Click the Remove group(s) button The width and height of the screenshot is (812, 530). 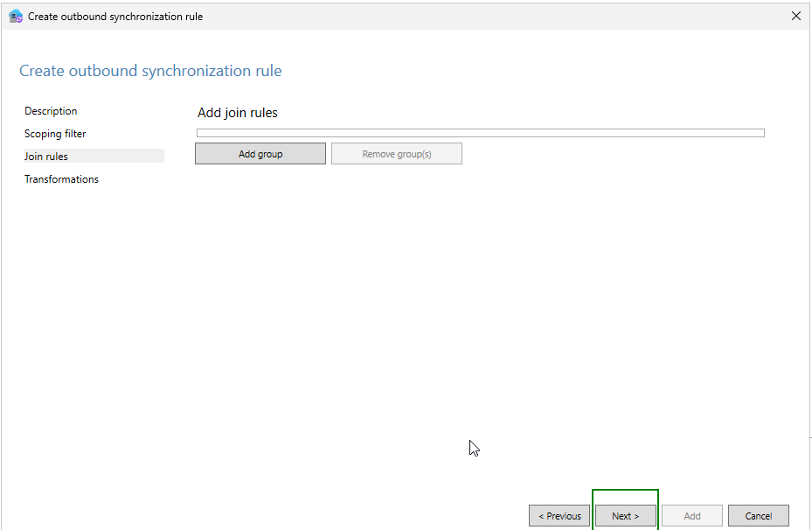pos(397,154)
